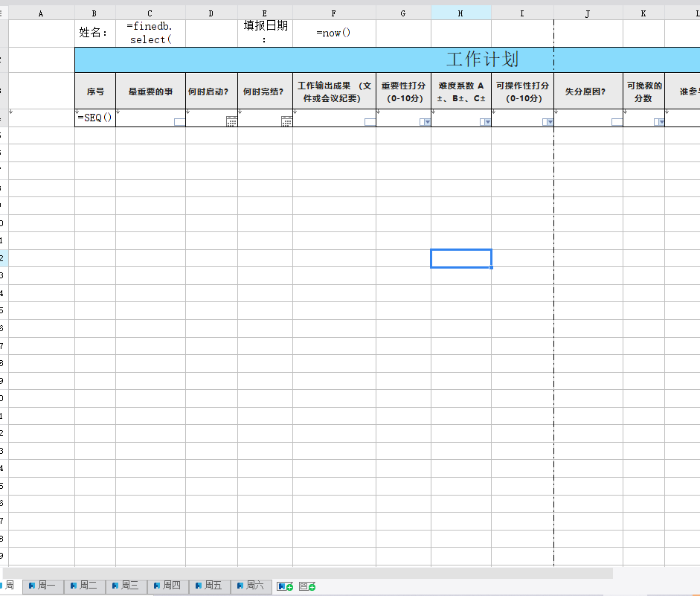Open dropdown widget under 可操作性打分 column
700x596 pixels.
[548, 122]
